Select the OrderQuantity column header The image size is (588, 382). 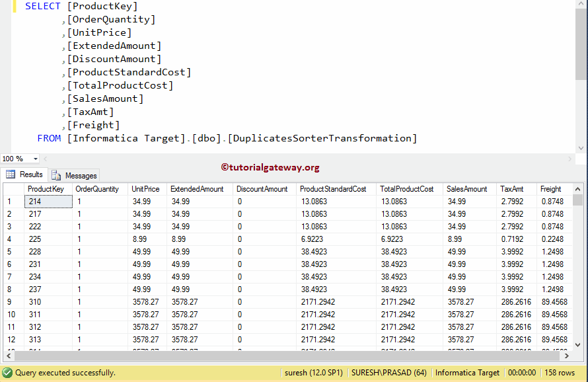point(100,189)
